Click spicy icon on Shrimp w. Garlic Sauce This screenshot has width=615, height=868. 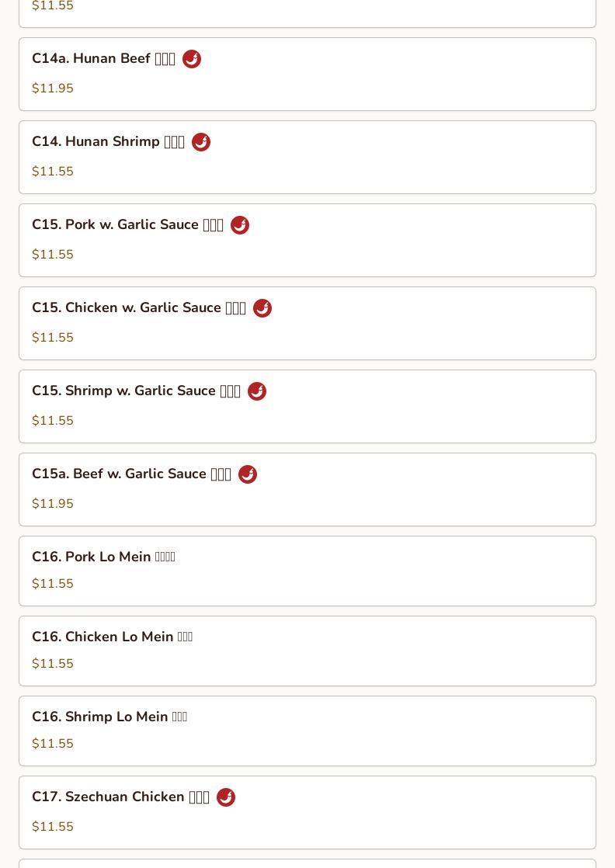tap(257, 391)
